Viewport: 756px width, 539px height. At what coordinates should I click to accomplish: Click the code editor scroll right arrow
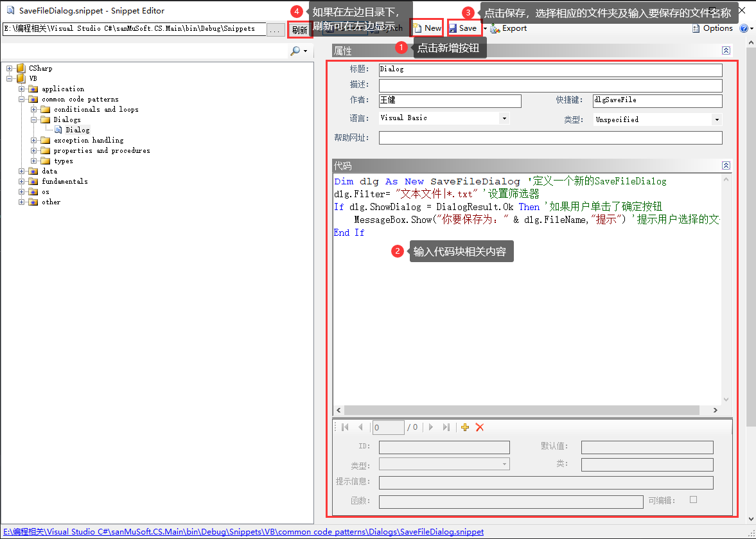(715, 411)
